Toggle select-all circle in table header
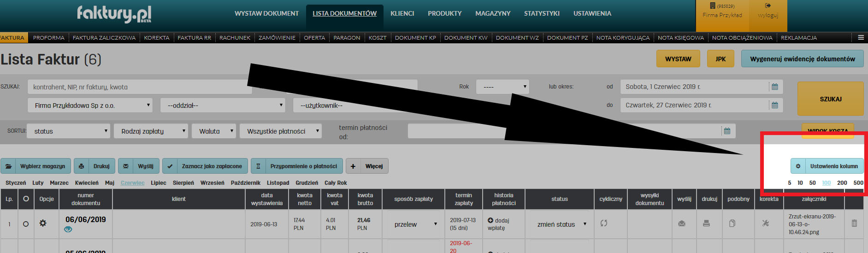 click(26, 199)
